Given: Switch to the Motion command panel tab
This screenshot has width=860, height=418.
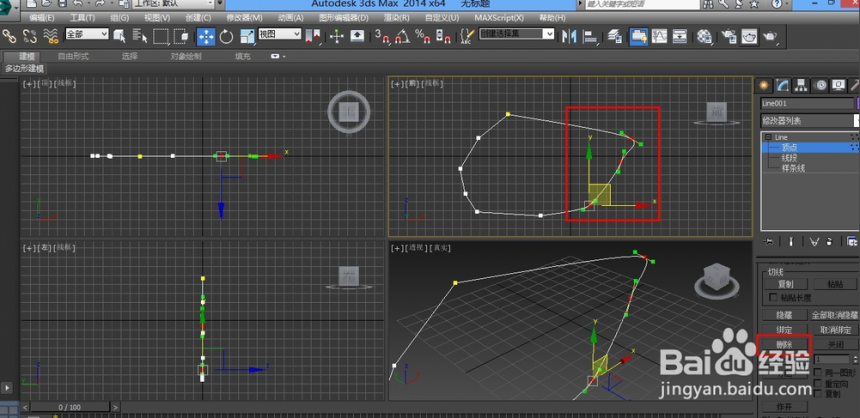Looking at the screenshot, I should (821, 85).
